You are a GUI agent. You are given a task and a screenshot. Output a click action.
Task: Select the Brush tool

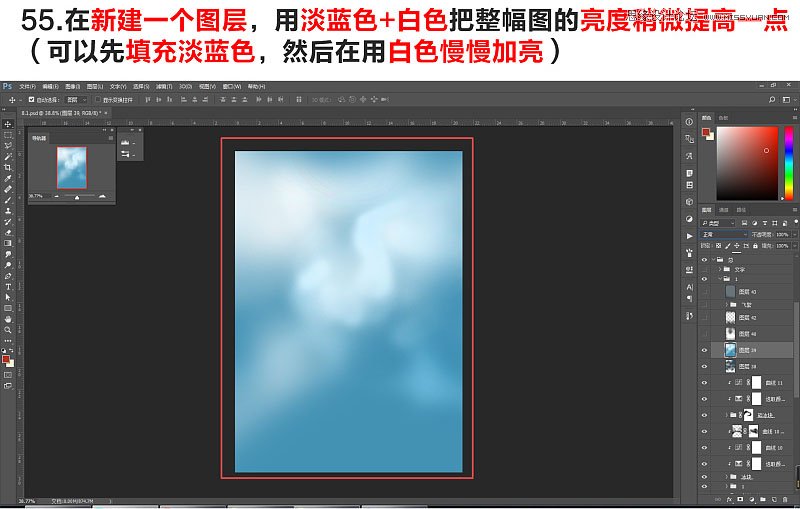point(8,200)
